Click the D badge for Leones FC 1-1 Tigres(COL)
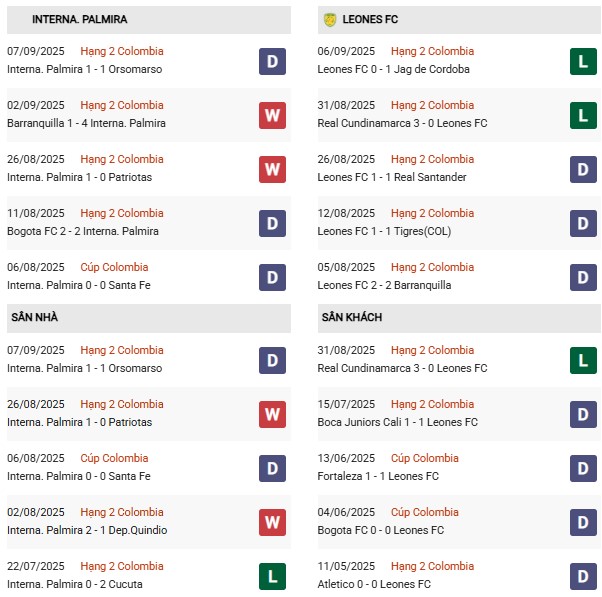The image size is (602, 597). pos(583,223)
